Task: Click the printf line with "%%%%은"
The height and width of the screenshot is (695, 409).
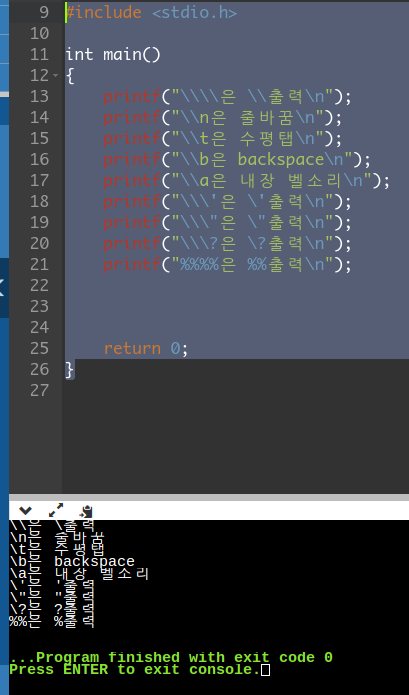Action: click(227, 265)
